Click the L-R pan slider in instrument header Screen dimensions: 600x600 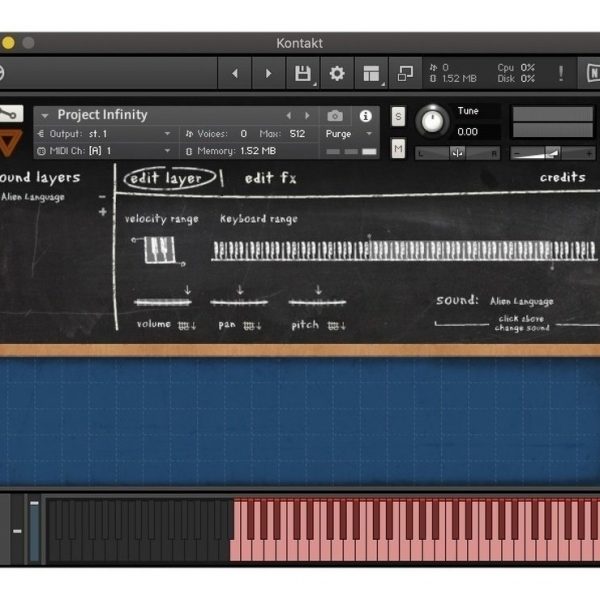[x=458, y=153]
